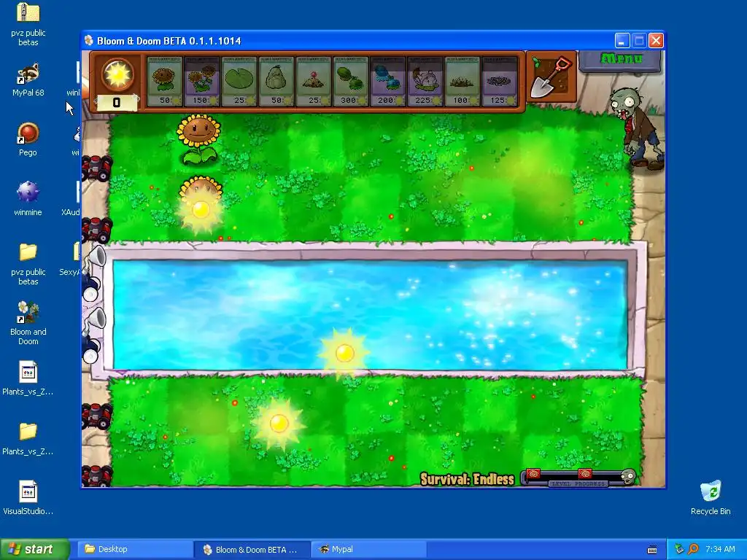Viewport: 747px width, 560px height.
Task: Select the Melon-pult seed packet costing 300
Action: tap(351, 82)
